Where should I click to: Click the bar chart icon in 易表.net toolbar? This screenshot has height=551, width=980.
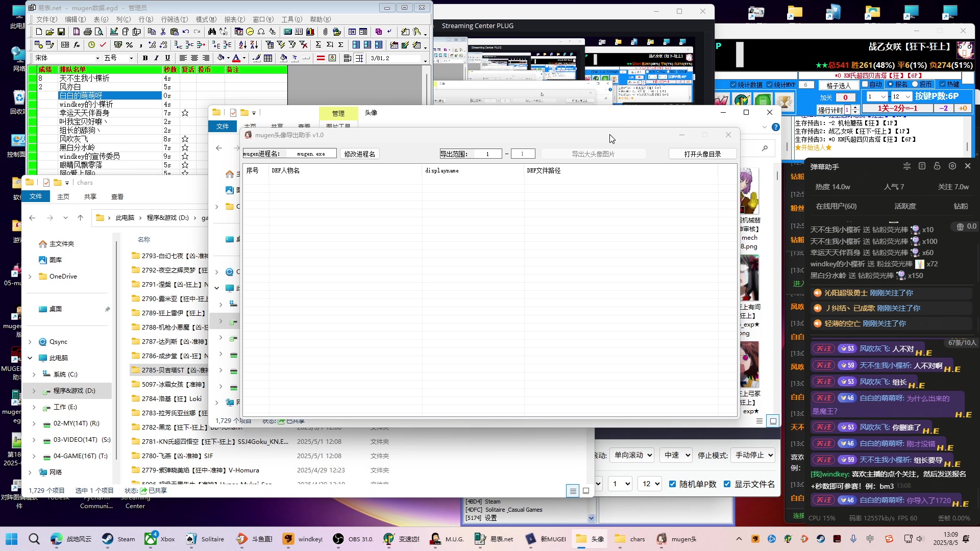tap(310, 32)
